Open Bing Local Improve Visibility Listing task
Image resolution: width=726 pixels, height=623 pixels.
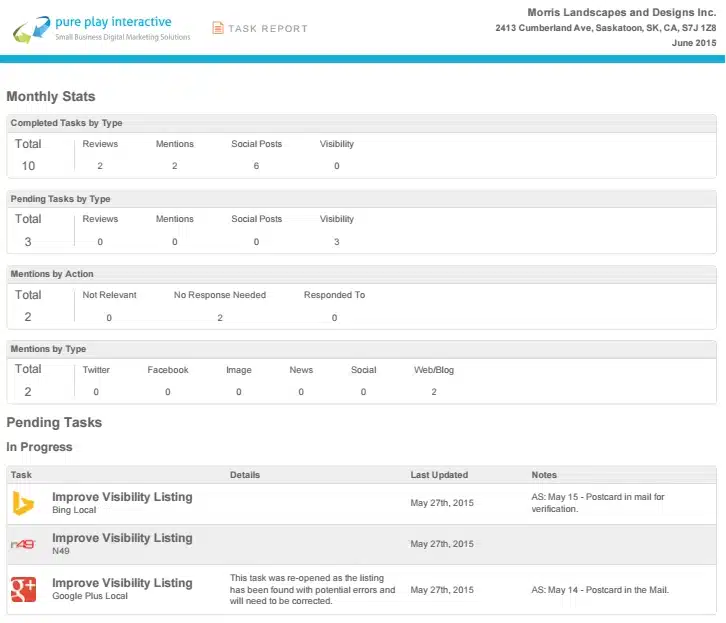coord(122,497)
